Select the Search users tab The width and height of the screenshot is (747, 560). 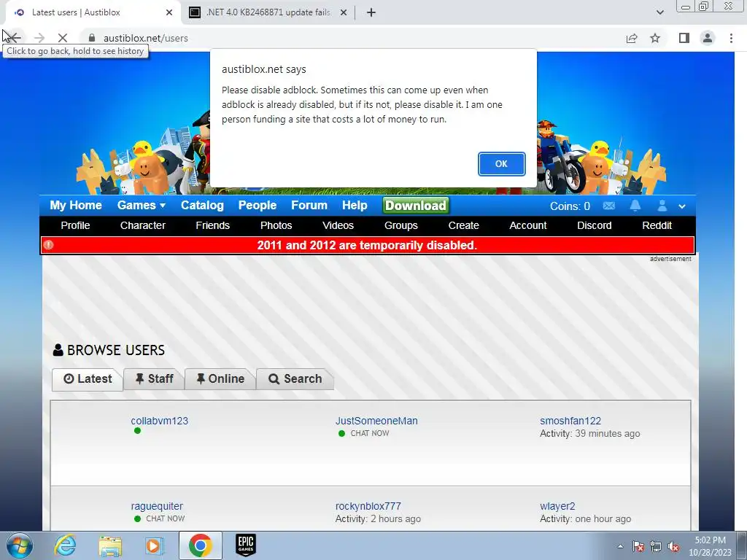coord(295,378)
